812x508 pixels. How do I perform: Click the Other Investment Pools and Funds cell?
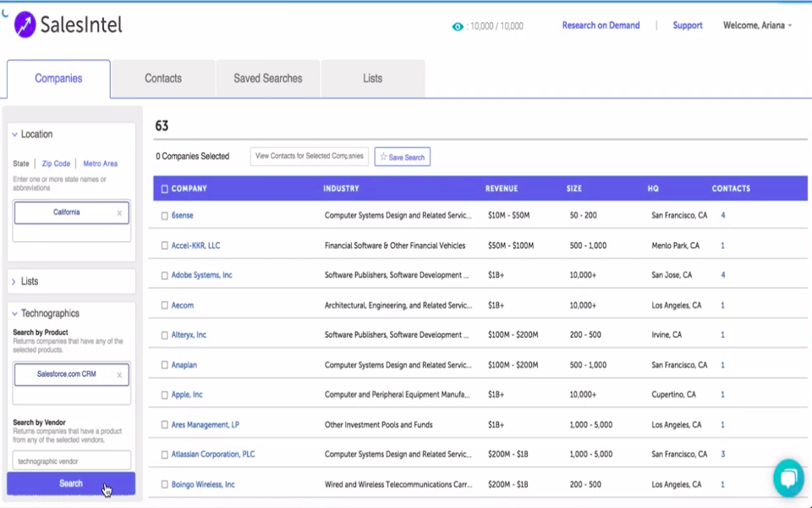[x=379, y=424]
